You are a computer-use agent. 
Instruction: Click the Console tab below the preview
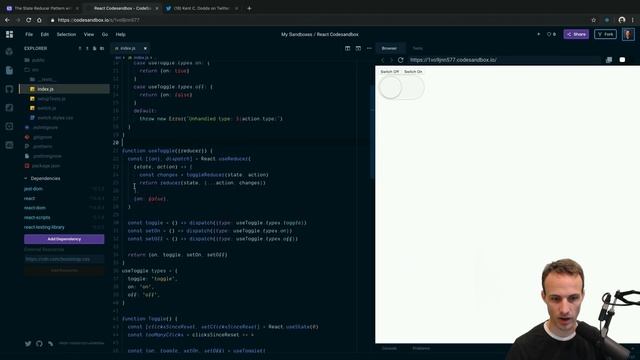(389, 348)
